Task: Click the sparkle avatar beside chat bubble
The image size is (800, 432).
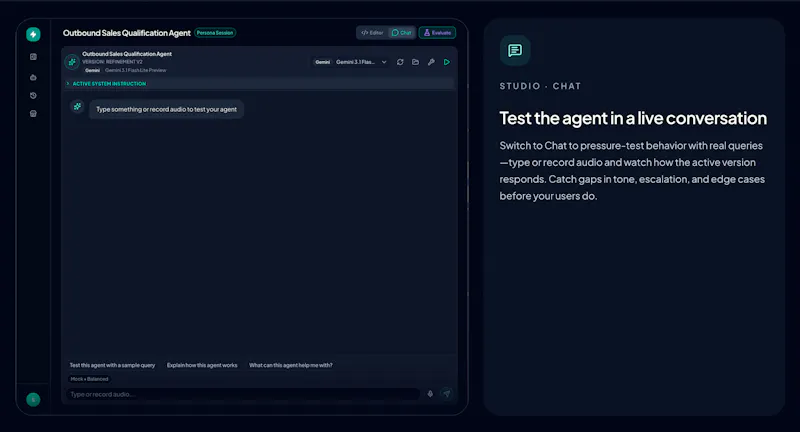Action: tap(77, 106)
